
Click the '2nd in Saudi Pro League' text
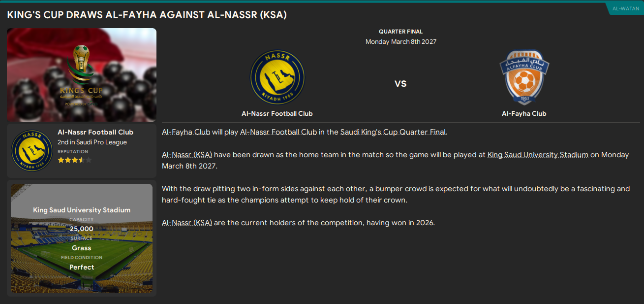(x=92, y=142)
